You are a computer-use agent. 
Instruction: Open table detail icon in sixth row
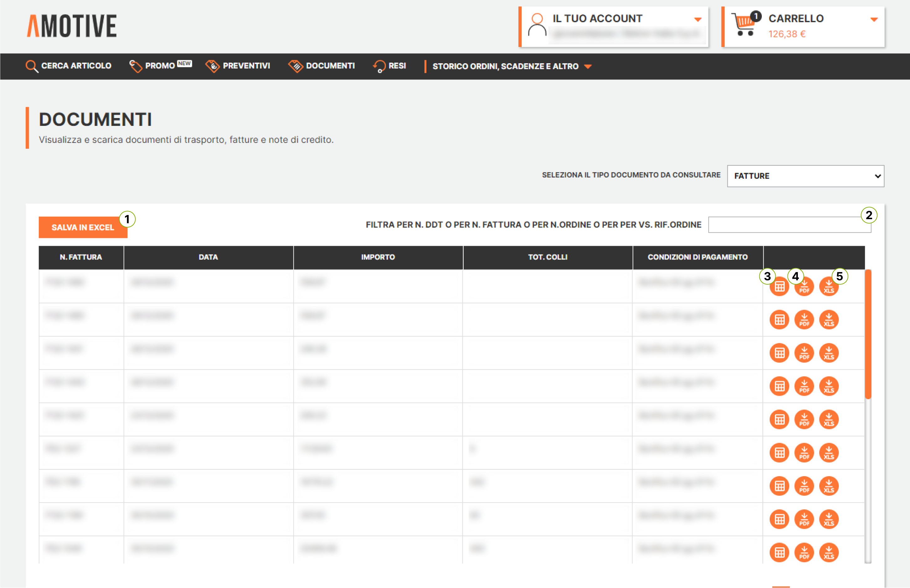tap(779, 452)
